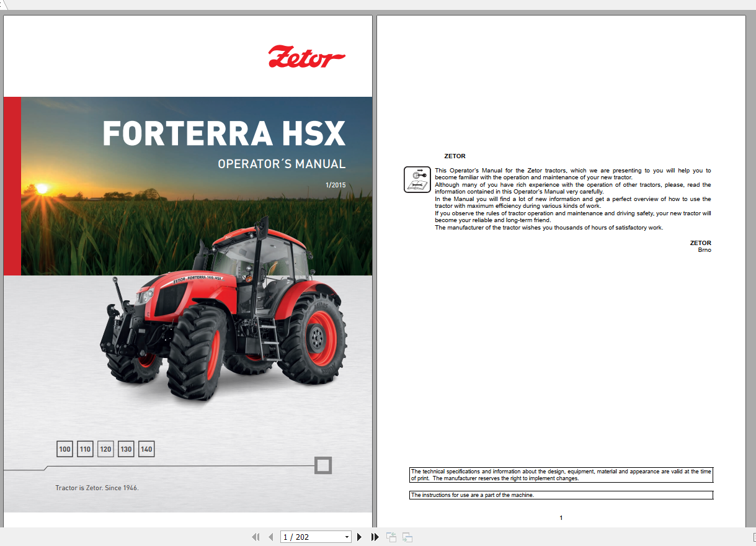Click the model box labeled 110
Screen dimensions: 756x546
pos(85,449)
